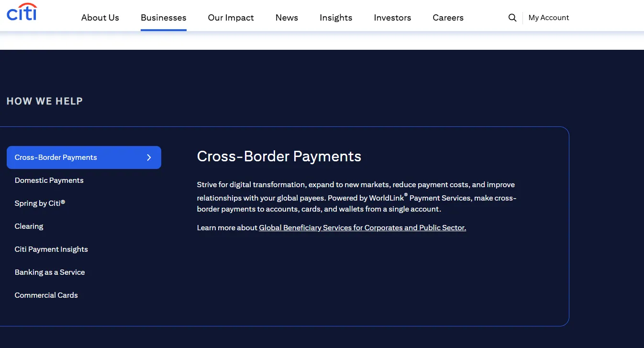The width and height of the screenshot is (644, 348).
Task: Open the Our Impact menu
Action: pos(231,18)
